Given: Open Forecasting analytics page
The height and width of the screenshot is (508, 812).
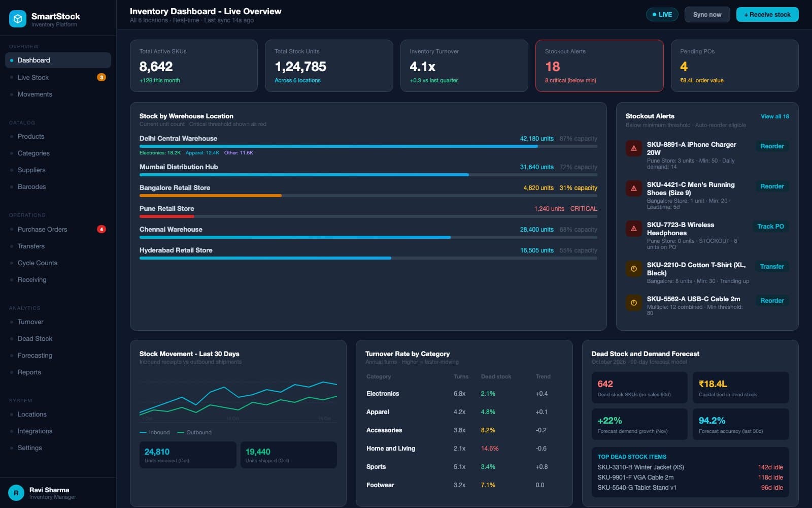Looking at the screenshot, I should (58, 355).
